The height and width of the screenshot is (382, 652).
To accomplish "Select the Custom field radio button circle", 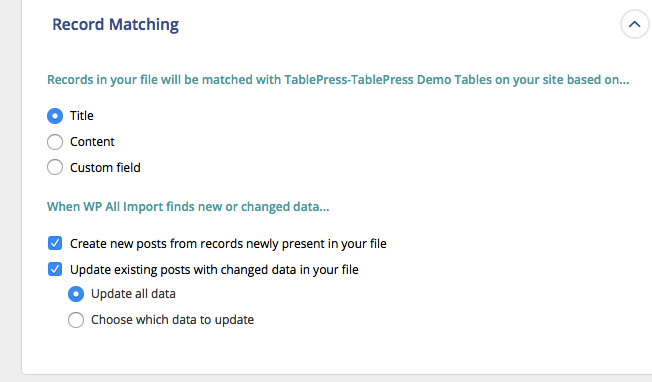I will pos(55,168).
